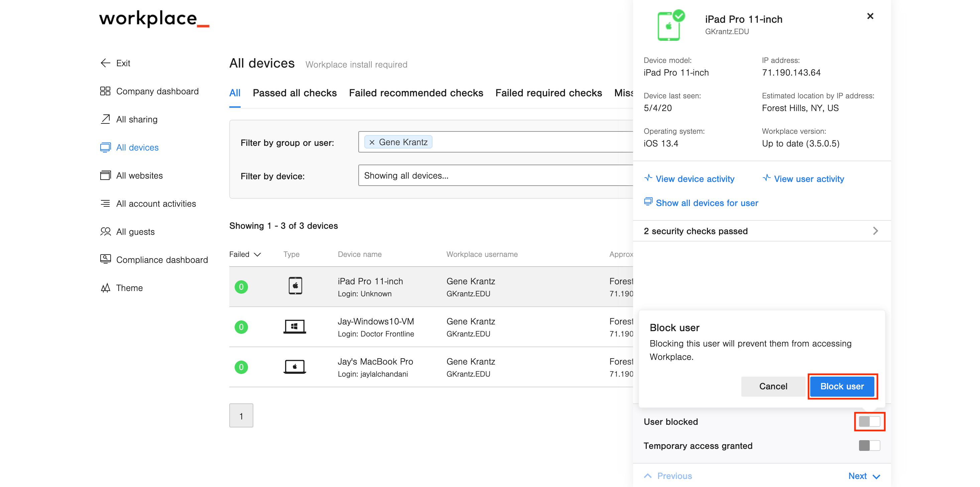Select the All account activities icon

click(105, 204)
